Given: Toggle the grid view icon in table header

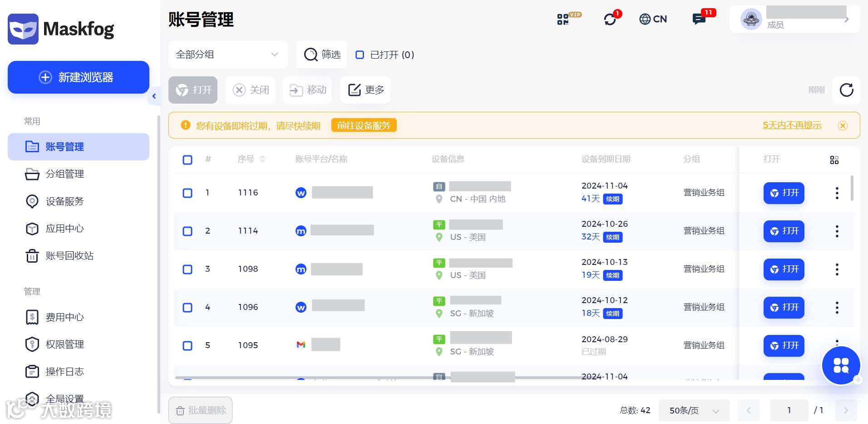Looking at the screenshot, I should pos(834,160).
